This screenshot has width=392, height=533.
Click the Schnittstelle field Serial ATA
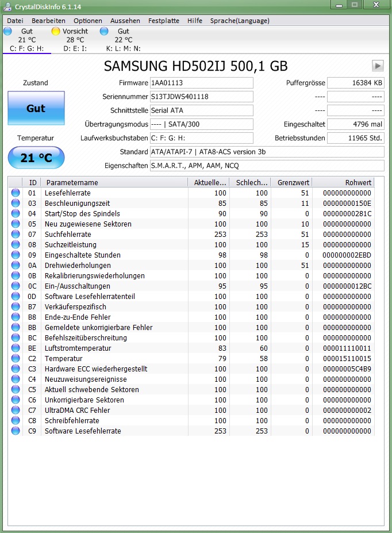[201, 110]
